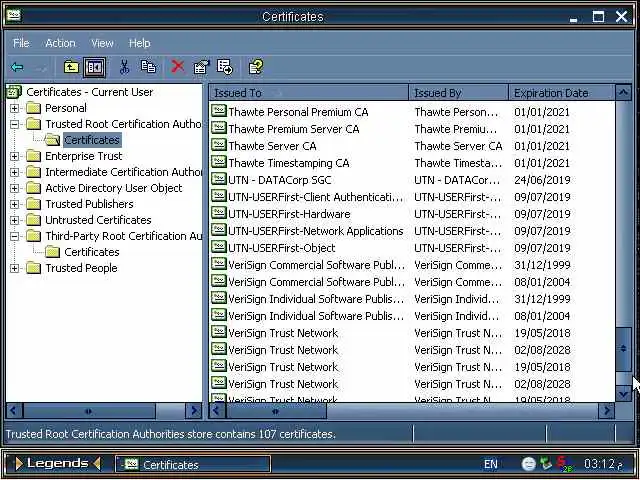Screen dimensions: 640x480
Task: Click the certificate list scroll right arrow
Action: pyautogui.click(x=607, y=411)
